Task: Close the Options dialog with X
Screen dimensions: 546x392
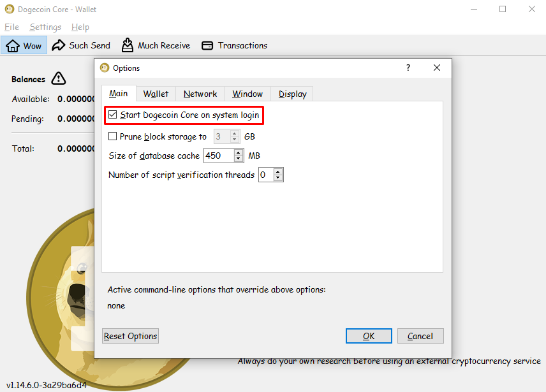Action: [x=437, y=68]
